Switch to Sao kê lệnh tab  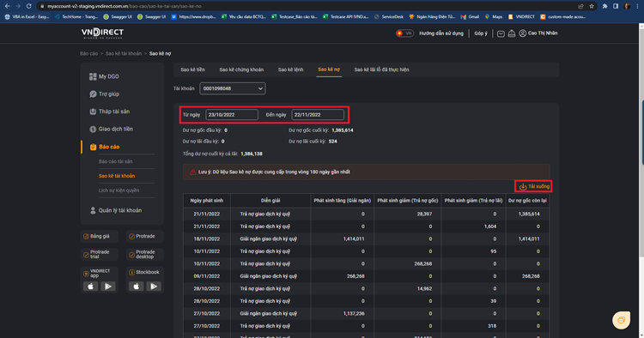[x=291, y=69]
